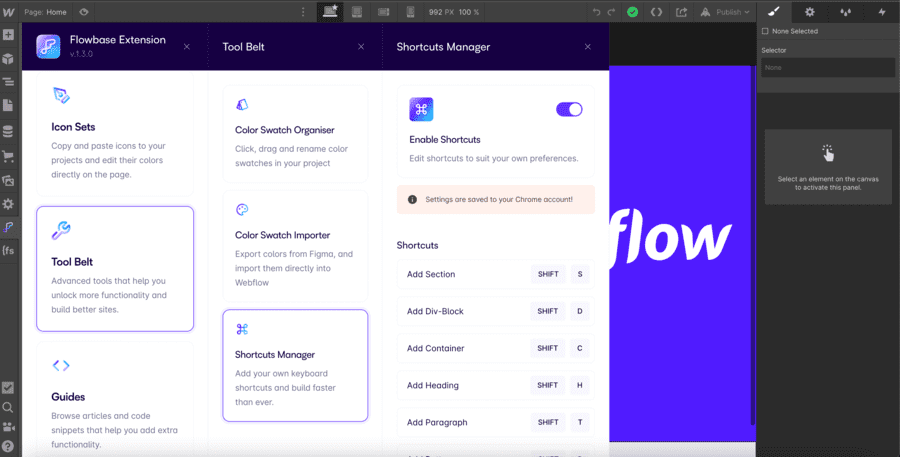Open the Search magnifier icon
The image size is (900, 457).
(x=8, y=408)
